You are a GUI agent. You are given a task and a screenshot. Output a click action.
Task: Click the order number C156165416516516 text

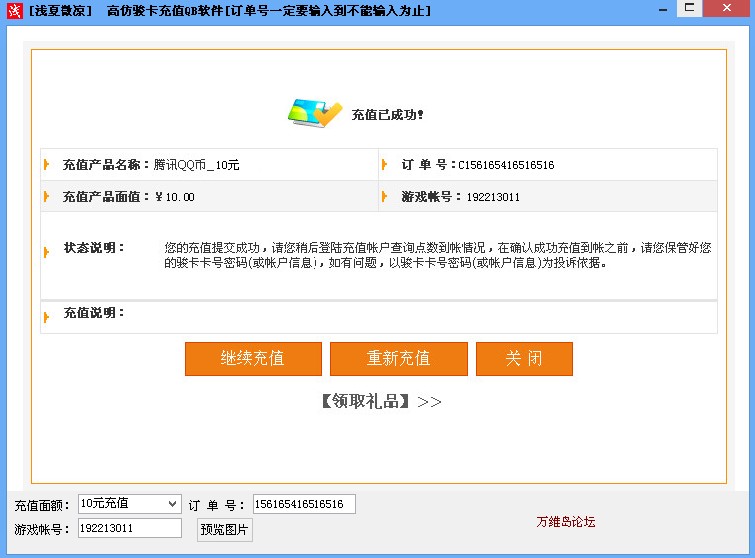(506, 165)
